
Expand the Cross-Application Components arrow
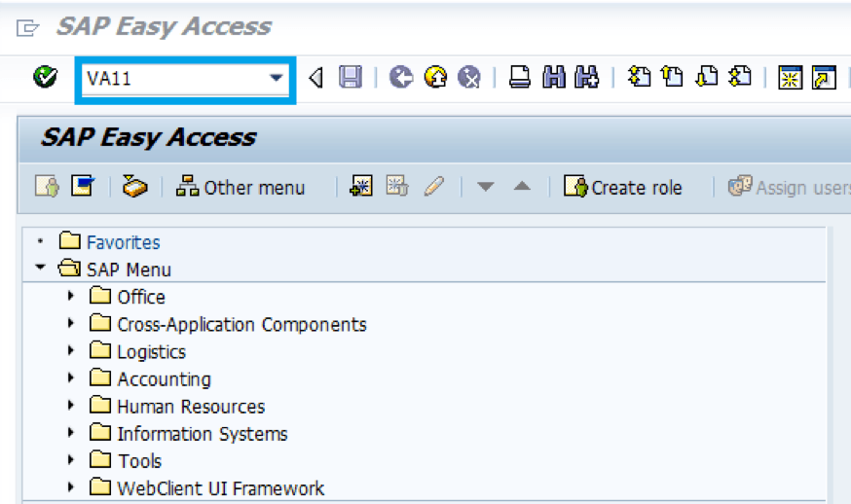click(x=70, y=323)
